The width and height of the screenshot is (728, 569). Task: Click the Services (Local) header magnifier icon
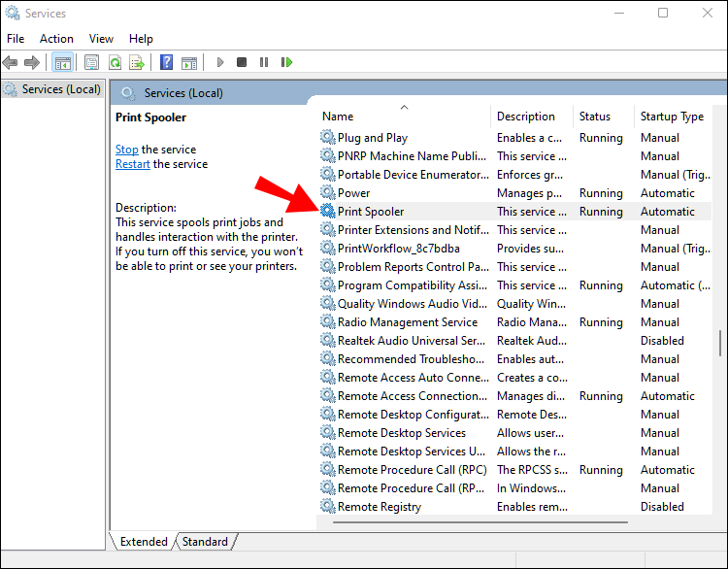click(128, 93)
